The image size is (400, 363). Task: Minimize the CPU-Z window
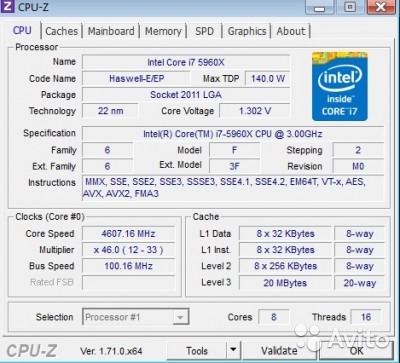(319, 7)
